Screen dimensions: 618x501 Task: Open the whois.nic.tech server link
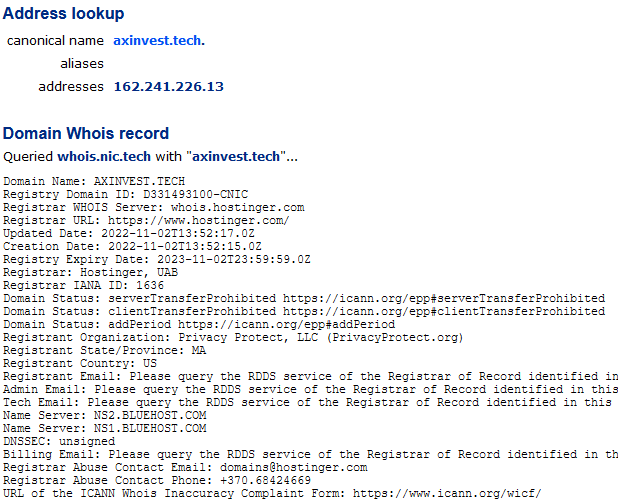[104, 156]
